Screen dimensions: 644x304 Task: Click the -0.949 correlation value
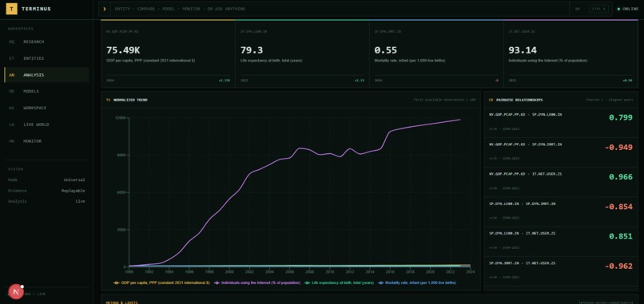[x=618, y=148]
